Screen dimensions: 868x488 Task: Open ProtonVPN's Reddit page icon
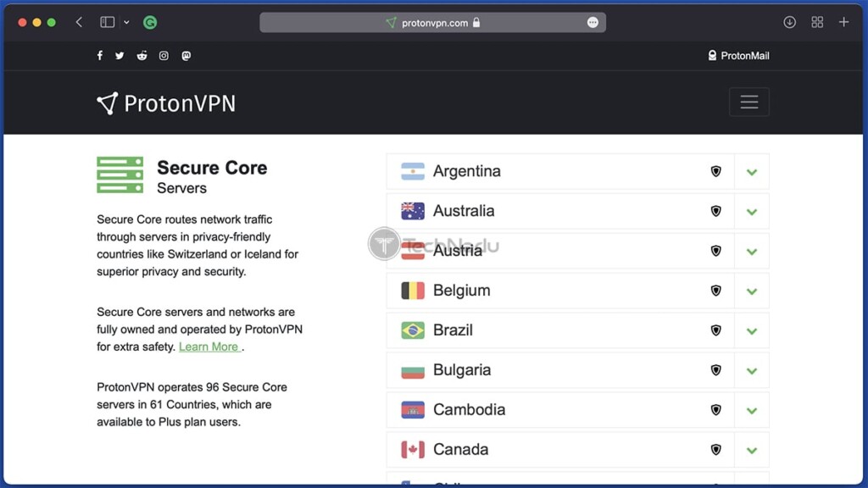click(142, 55)
